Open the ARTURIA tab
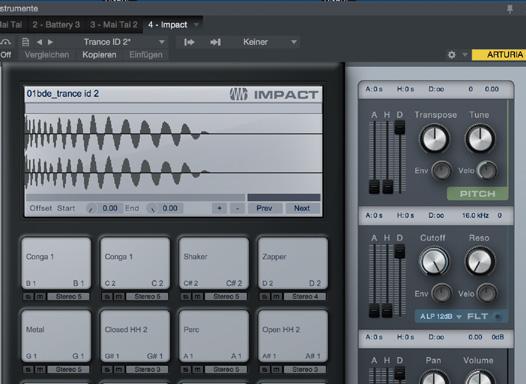The image size is (526, 384). 499,55
